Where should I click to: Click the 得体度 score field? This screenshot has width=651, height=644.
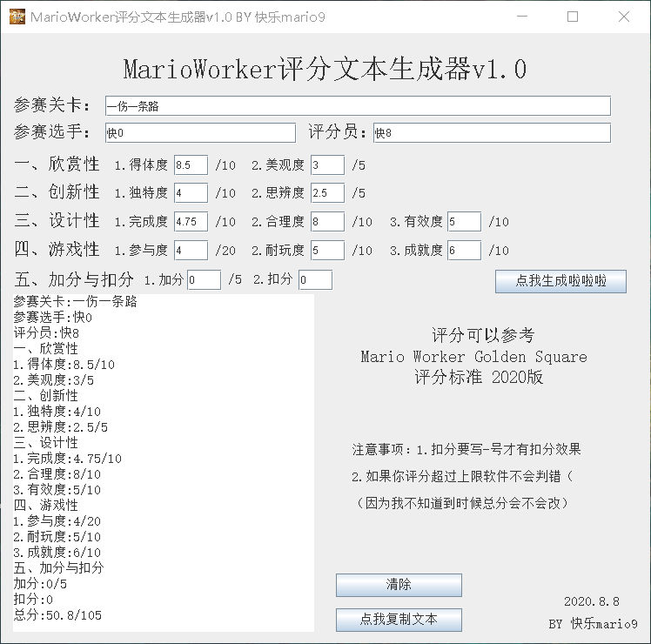pyautogui.click(x=191, y=164)
